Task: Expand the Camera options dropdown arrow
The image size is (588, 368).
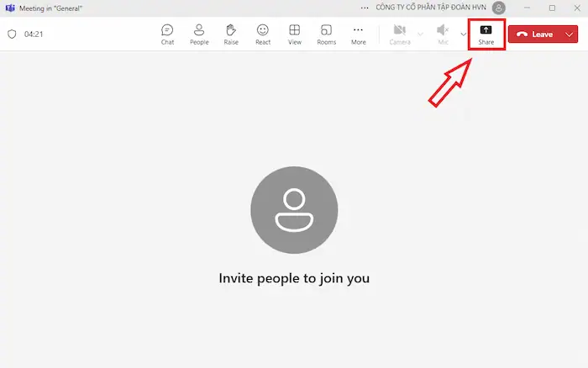Action: [421, 34]
